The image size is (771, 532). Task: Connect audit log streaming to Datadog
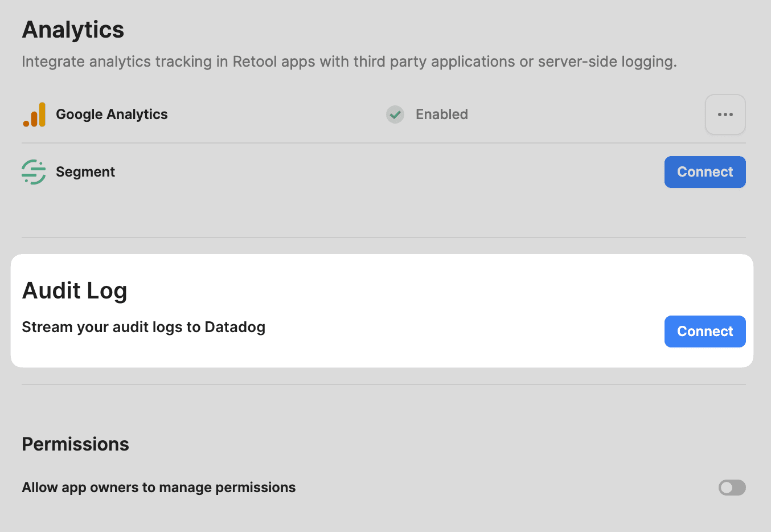pyautogui.click(x=705, y=331)
